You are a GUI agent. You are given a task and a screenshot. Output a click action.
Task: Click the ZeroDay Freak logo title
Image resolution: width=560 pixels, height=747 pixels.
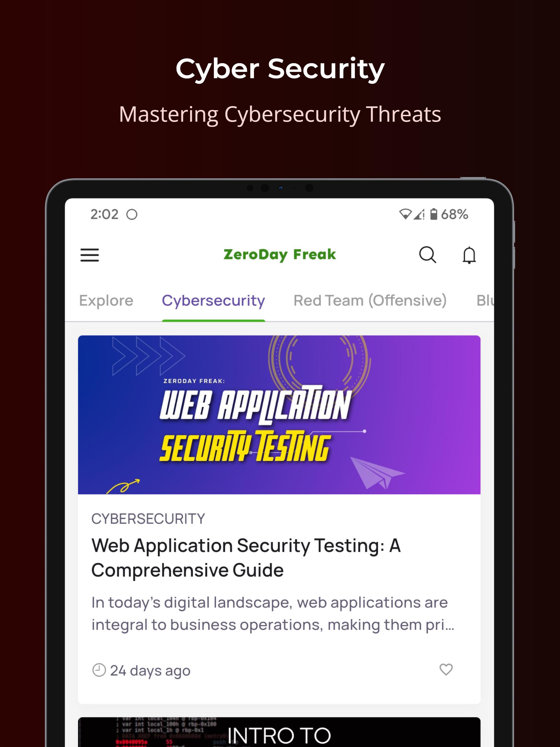(280, 255)
